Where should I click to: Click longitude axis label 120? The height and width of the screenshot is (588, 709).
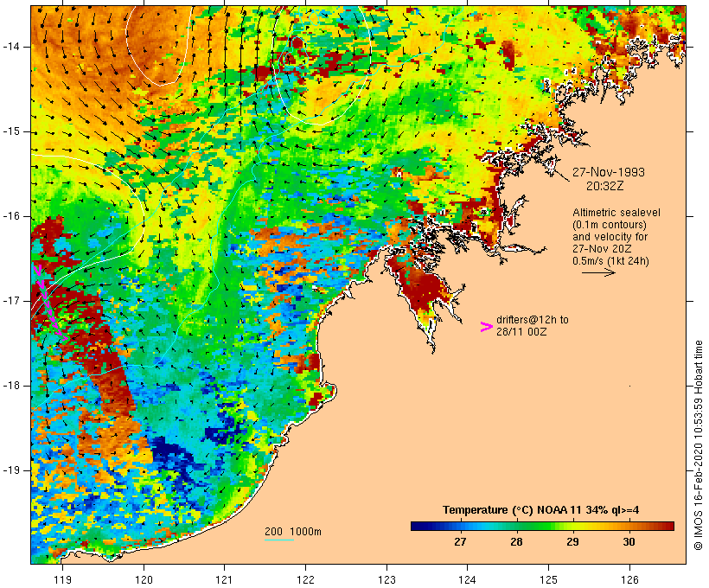click(x=144, y=579)
